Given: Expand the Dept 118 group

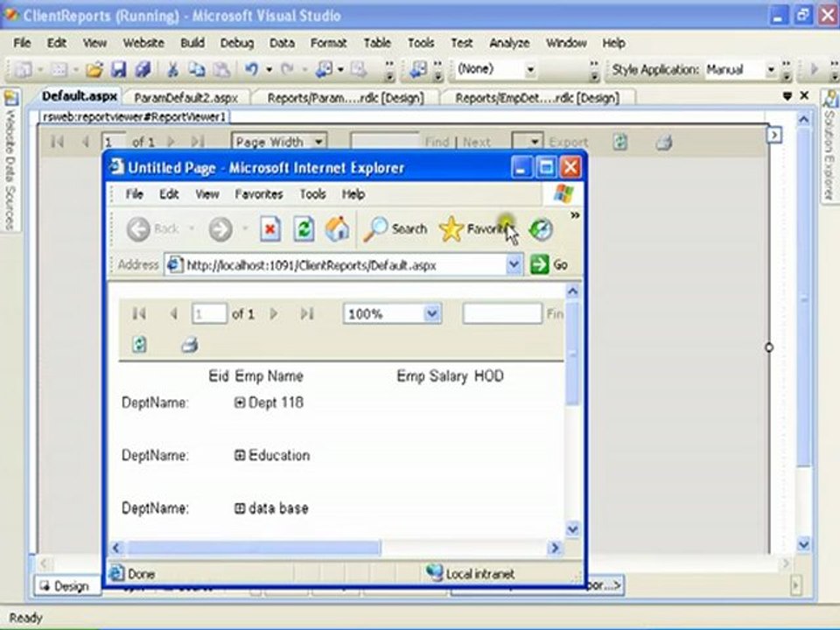Looking at the screenshot, I should 240,402.
